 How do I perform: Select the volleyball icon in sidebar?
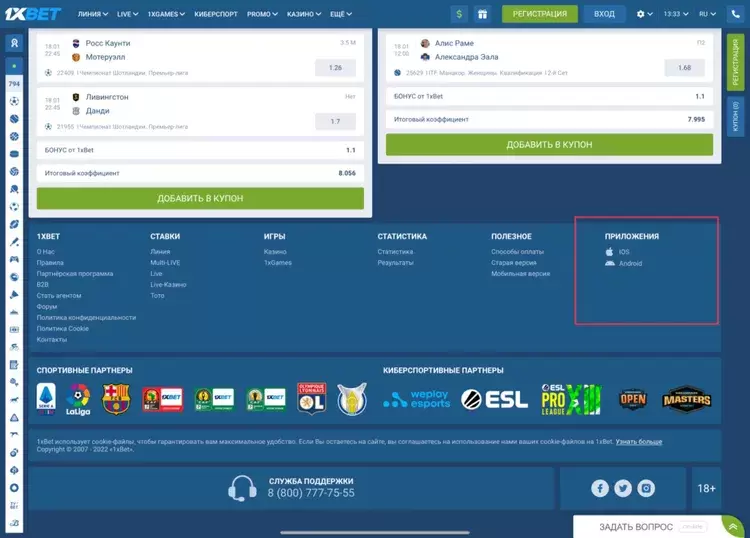[14, 171]
